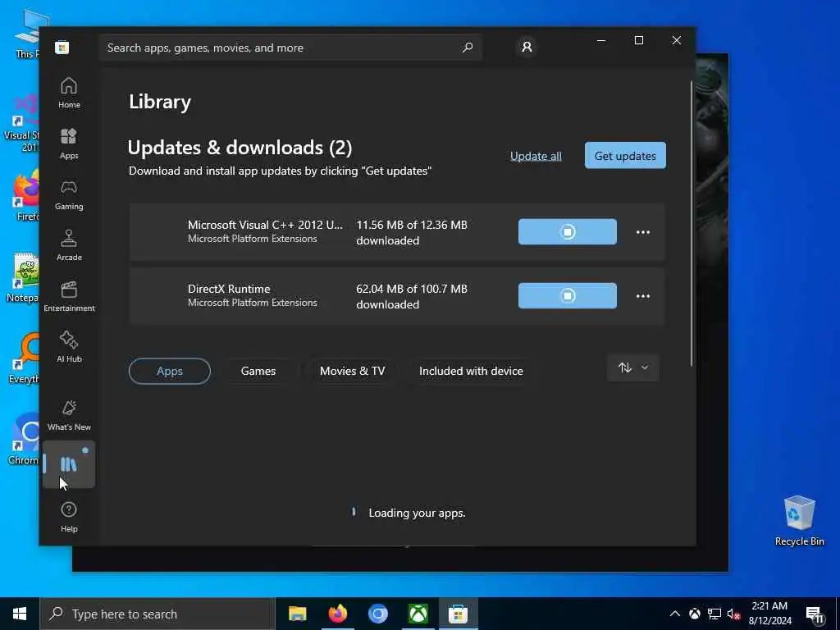This screenshot has width=840, height=630.
Task: Open Chromium from the taskbar
Action: (x=377, y=614)
